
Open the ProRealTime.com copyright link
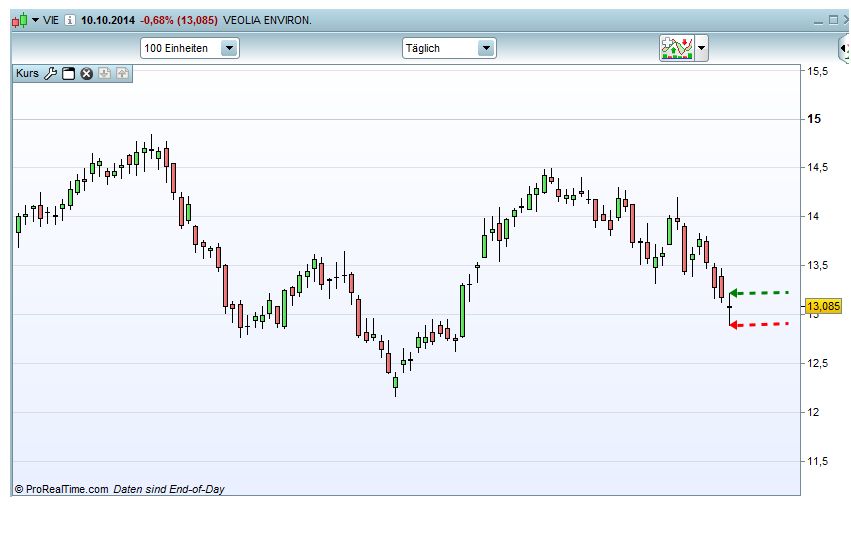[x=61, y=489]
